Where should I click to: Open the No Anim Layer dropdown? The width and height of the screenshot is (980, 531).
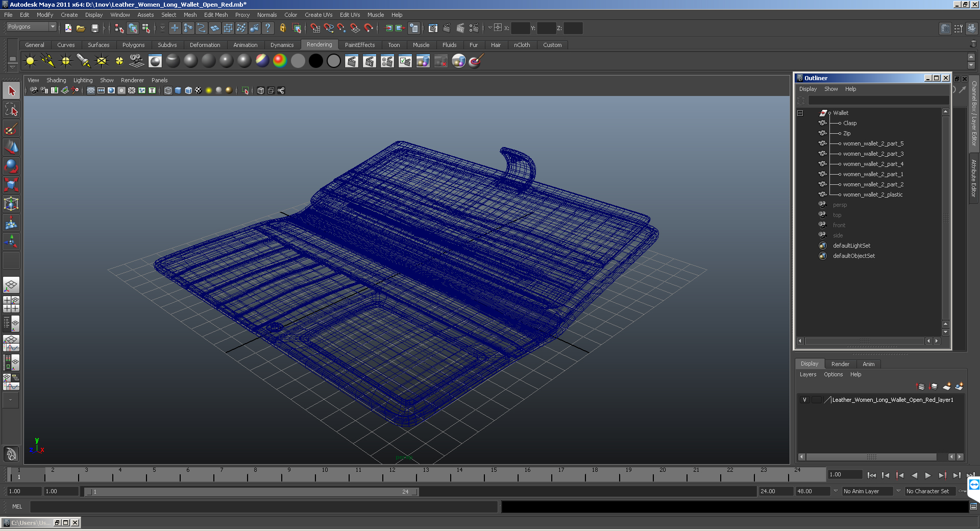pos(868,491)
